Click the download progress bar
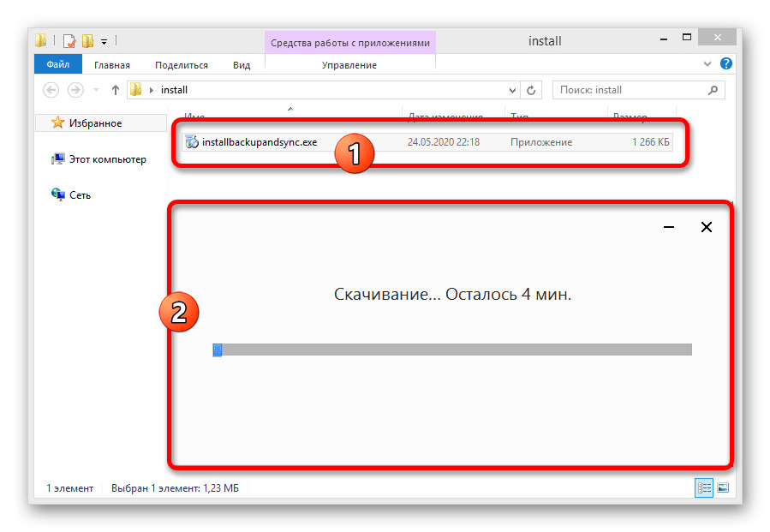This screenshot has width=770, height=532. point(451,350)
